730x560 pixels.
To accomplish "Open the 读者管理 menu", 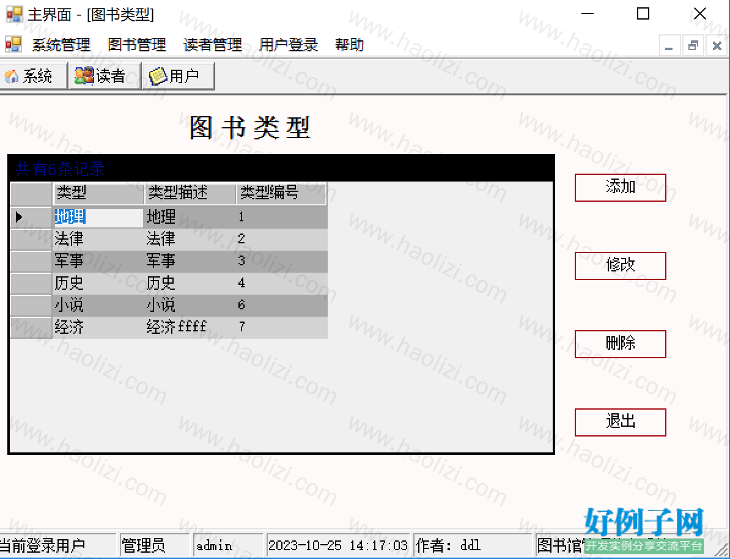I will (x=213, y=45).
